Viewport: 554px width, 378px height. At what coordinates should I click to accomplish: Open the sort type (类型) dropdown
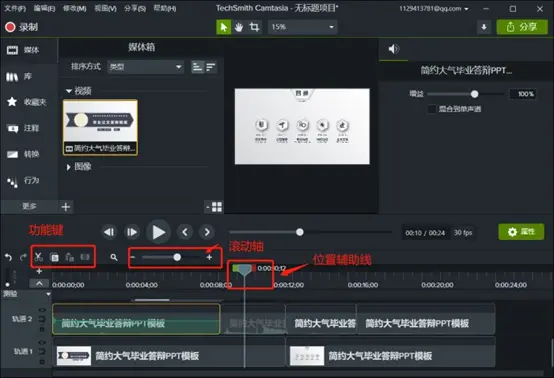pyautogui.click(x=145, y=67)
